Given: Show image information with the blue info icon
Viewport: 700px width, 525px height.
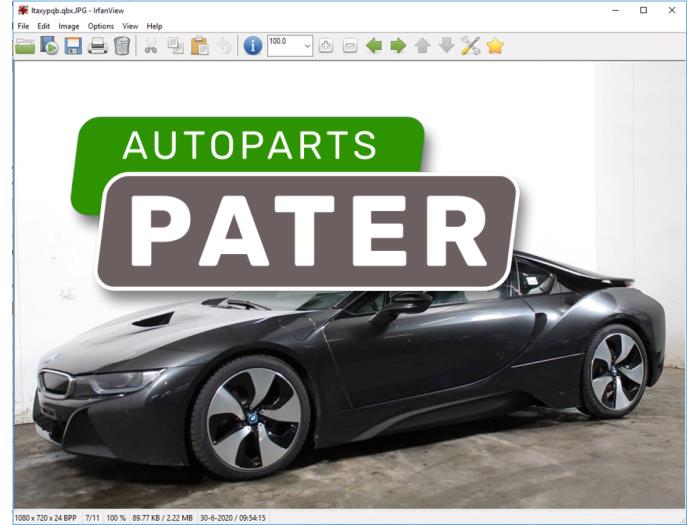Looking at the screenshot, I should [253, 46].
